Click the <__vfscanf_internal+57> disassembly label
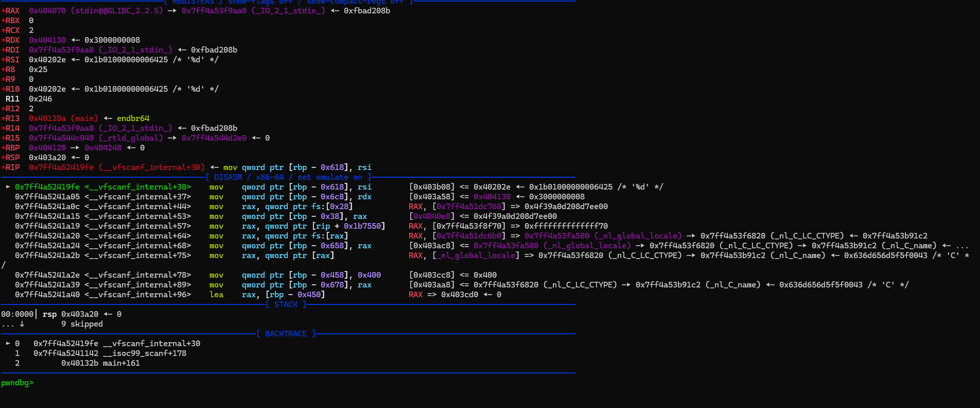The image size is (980, 408). point(137,226)
